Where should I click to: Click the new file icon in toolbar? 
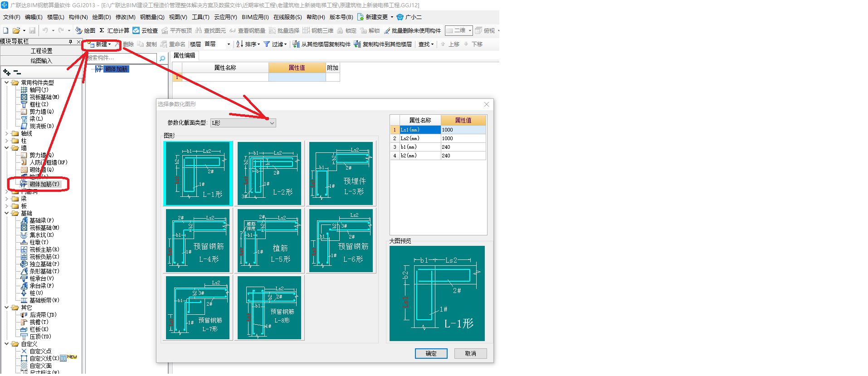pyautogui.click(x=6, y=30)
